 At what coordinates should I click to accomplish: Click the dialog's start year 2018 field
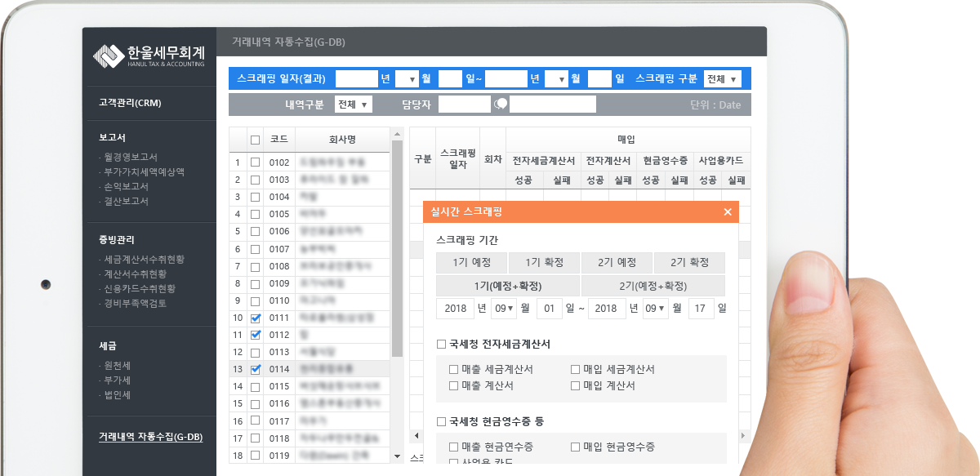pos(455,309)
